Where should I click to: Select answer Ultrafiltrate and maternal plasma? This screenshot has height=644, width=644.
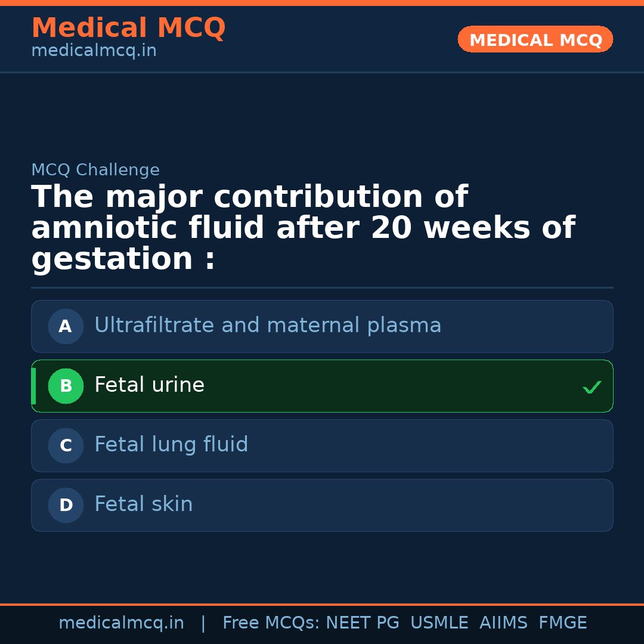tap(268, 326)
